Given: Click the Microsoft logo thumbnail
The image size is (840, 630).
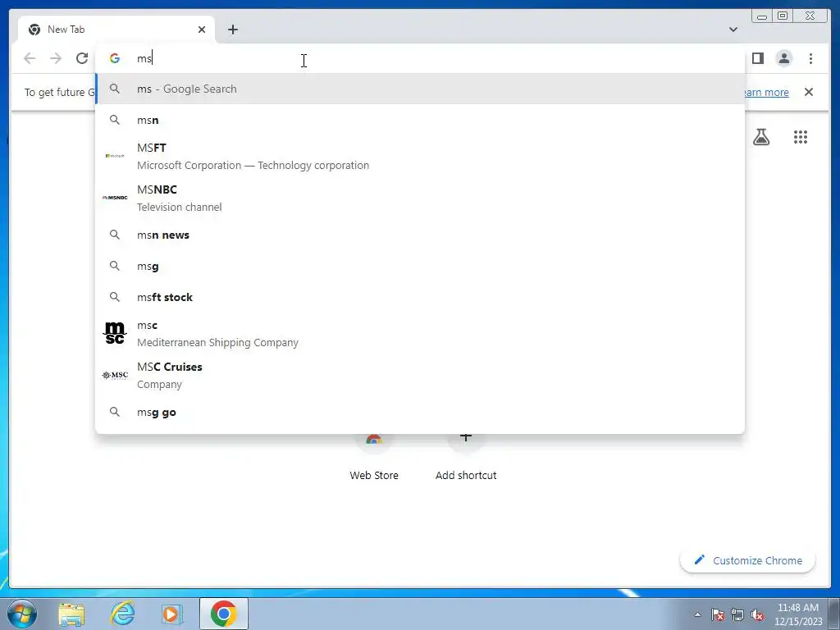Looking at the screenshot, I should 115,156.
